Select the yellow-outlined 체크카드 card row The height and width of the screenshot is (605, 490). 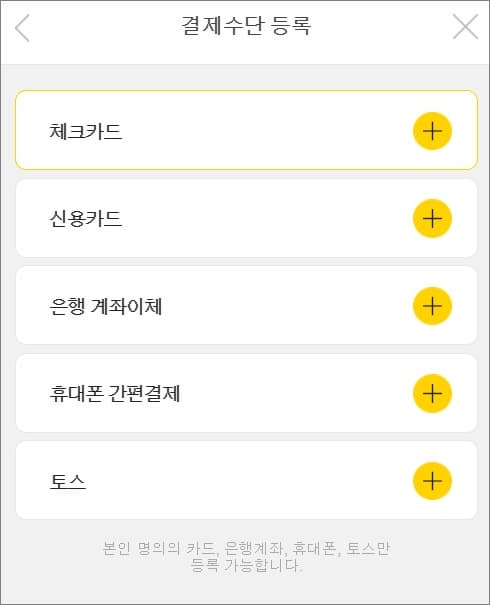coord(246,130)
